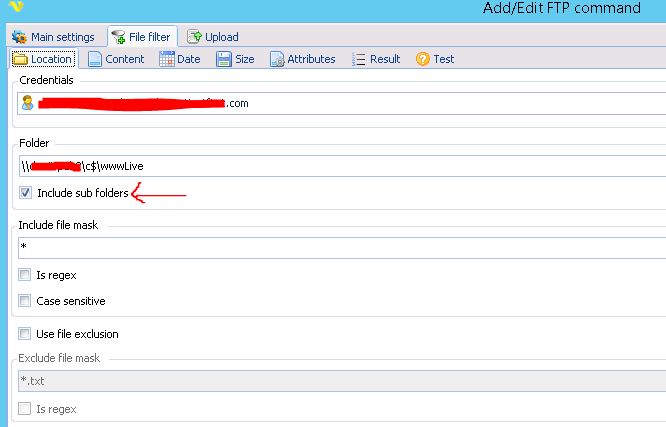This screenshot has height=427, width=666.
Task: Click the Location folder icon
Action: 19,59
